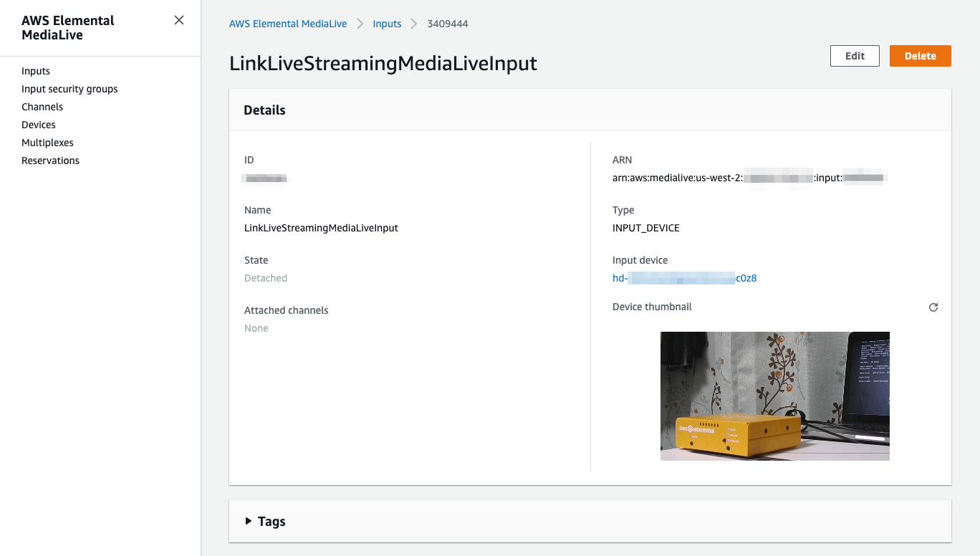Viewport: 980px width, 556px height.
Task: Open the linked input device details
Action: 684,277
